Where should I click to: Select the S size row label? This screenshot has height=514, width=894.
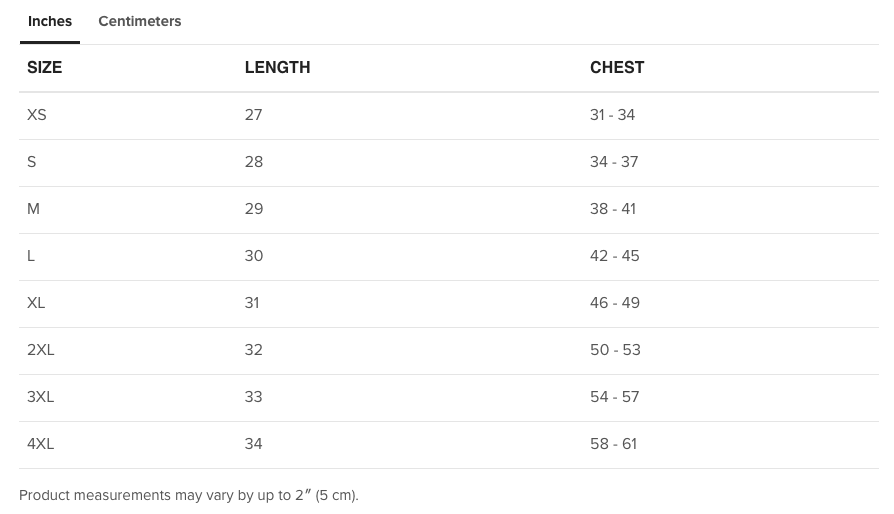point(31,162)
